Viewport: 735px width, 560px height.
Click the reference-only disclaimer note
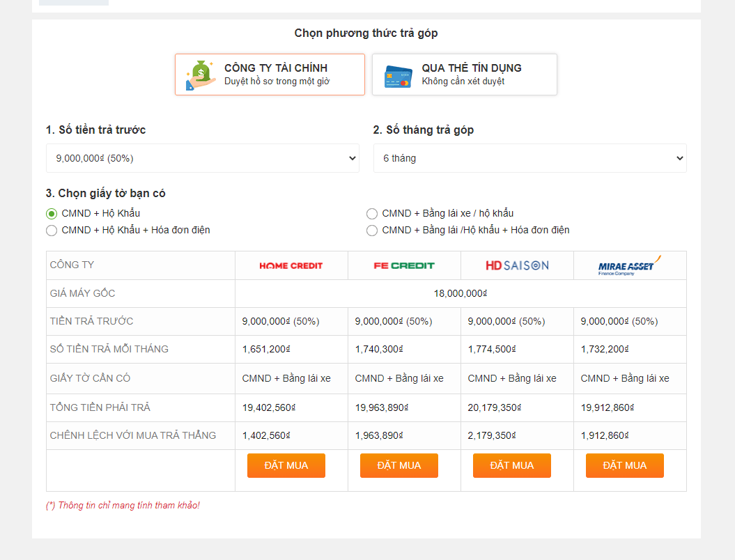pyautogui.click(x=123, y=505)
